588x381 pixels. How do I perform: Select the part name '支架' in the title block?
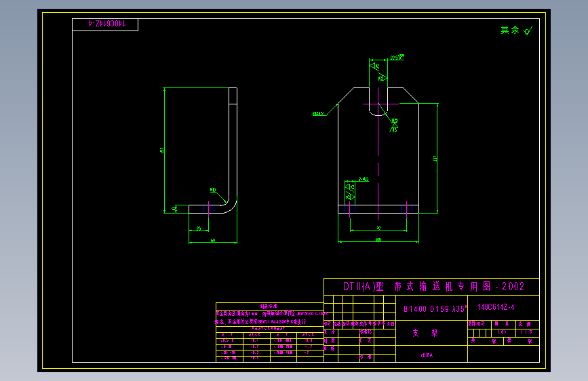pos(425,333)
